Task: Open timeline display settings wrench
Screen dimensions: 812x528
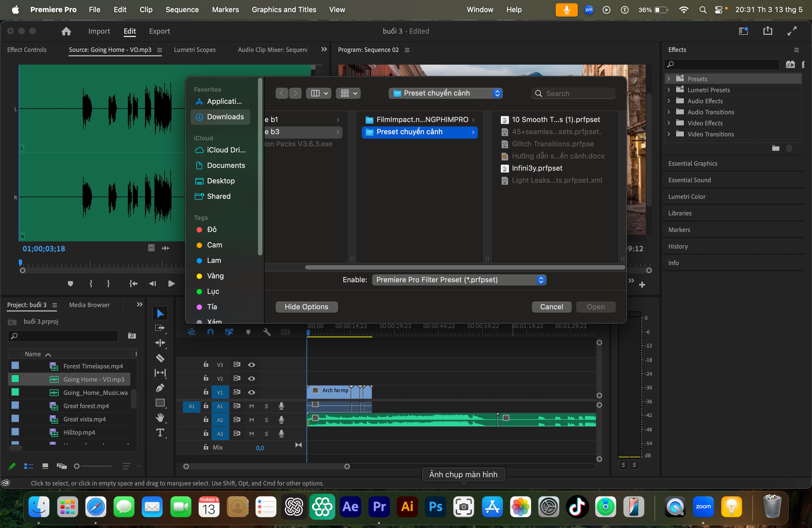Action: (x=267, y=332)
